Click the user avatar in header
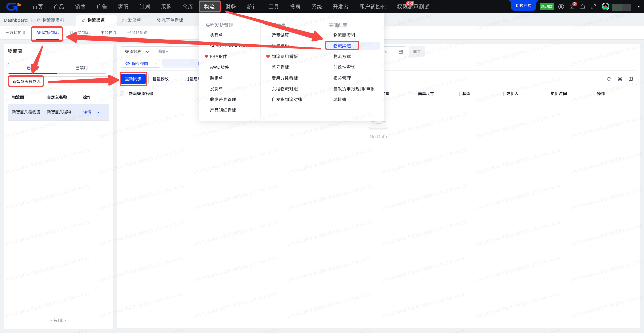644x333 pixels. tap(606, 6)
